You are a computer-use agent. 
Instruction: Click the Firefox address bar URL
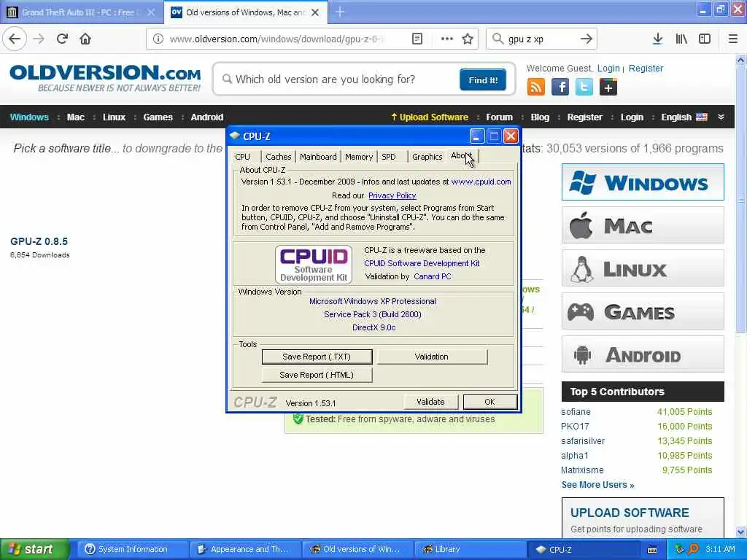tap(276, 39)
